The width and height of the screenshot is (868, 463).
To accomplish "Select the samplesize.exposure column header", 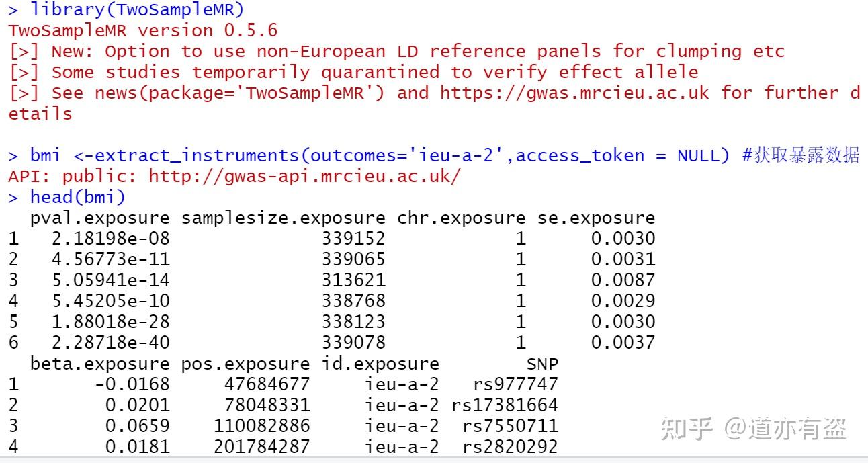I will 284,218.
